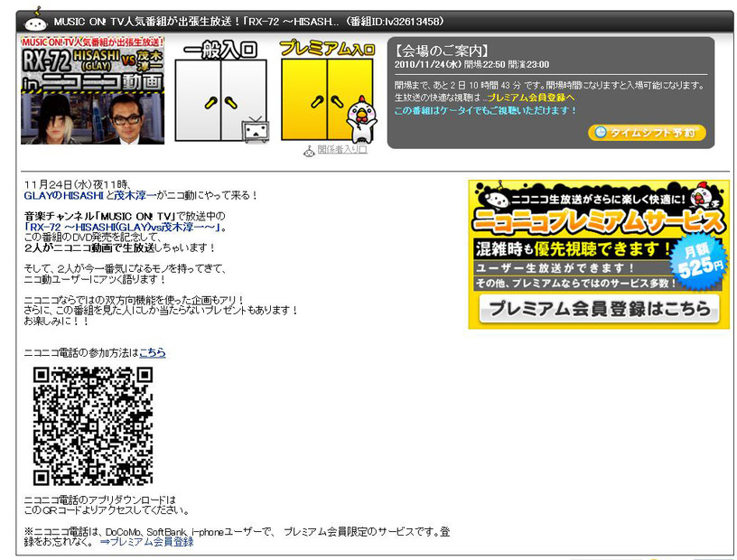The width and height of the screenshot is (737, 560).
Task: Click the 月額525円 price badge
Action: coord(700,263)
